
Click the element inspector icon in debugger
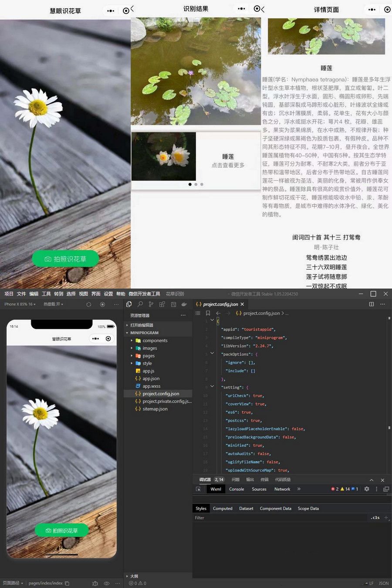(x=199, y=489)
